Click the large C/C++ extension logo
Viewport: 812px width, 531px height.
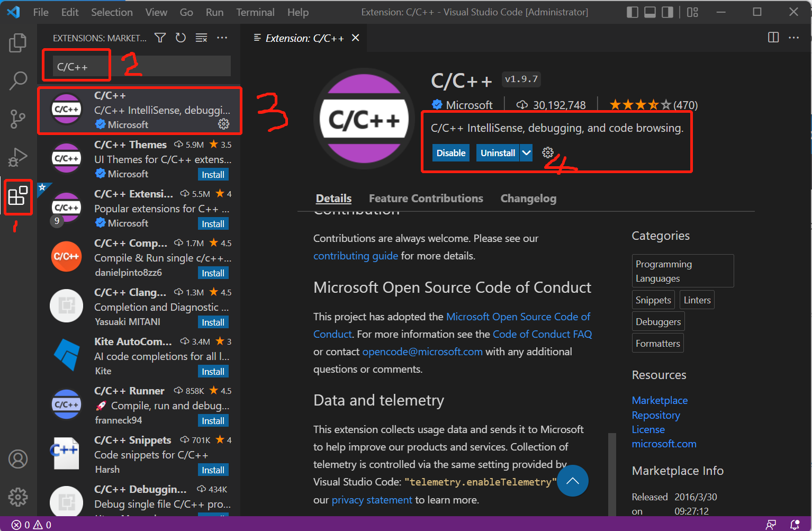point(364,119)
